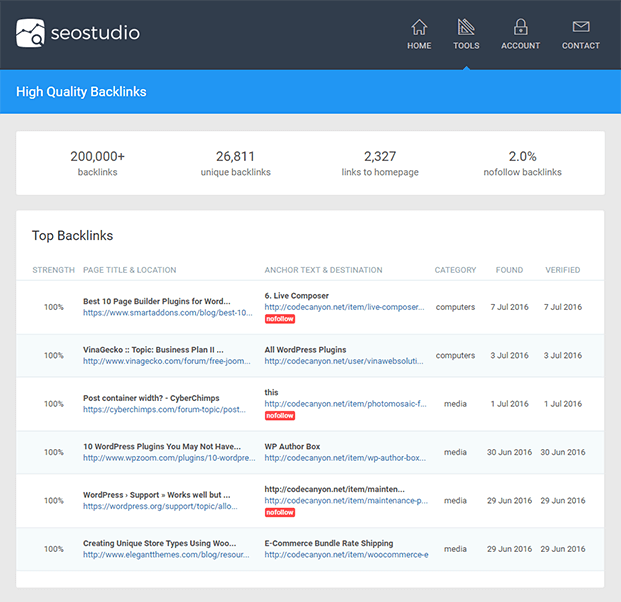This screenshot has height=602, width=621.
Task: Click the E-Commerce Bundle Rate Shipping anchor
Action: pyautogui.click(x=329, y=543)
